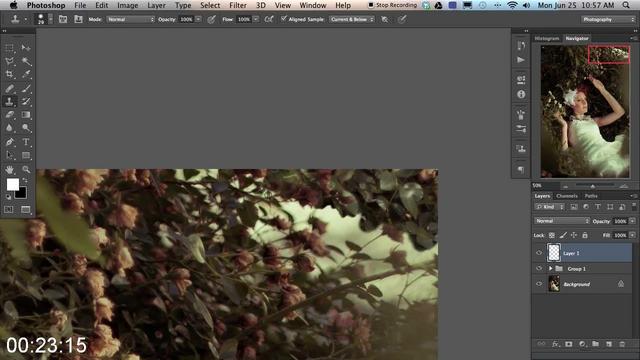This screenshot has width=640, height=360.
Task: Select the Eyedropper tool
Action: (x=26, y=74)
